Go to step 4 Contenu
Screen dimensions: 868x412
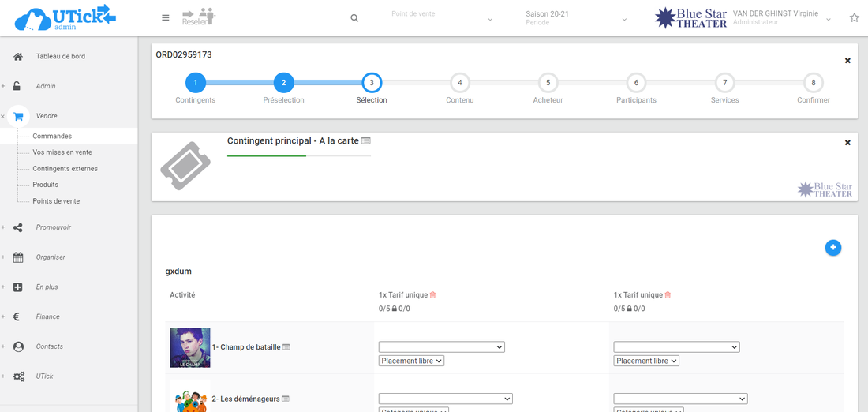click(x=460, y=83)
